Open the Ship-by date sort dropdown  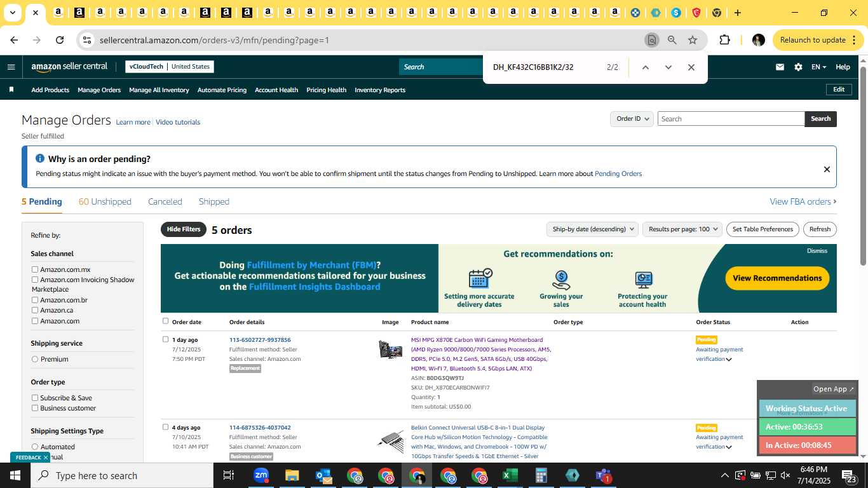tap(592, 229)
